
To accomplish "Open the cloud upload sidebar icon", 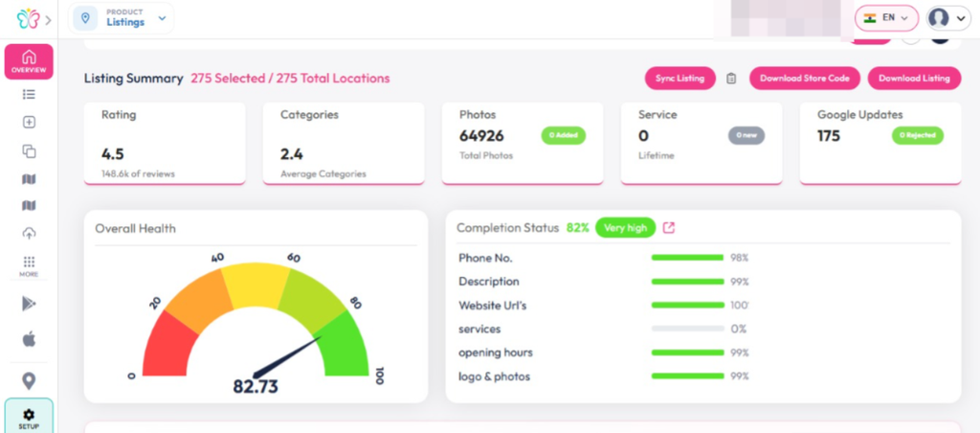I will pos(29,234).
